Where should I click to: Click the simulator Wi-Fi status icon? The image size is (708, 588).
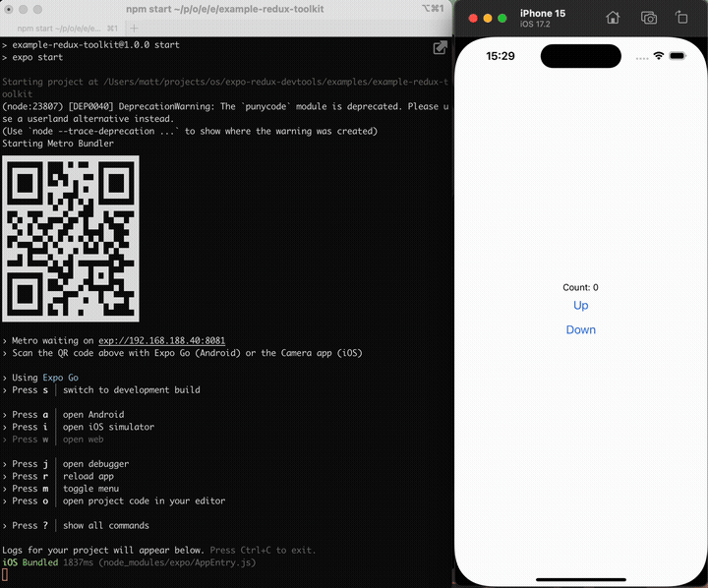pos(658,56)
